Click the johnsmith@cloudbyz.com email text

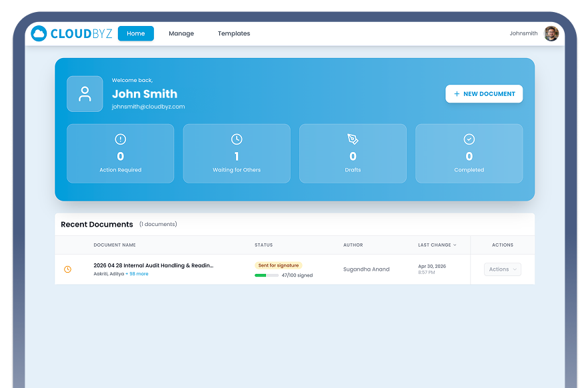point(148,107)
